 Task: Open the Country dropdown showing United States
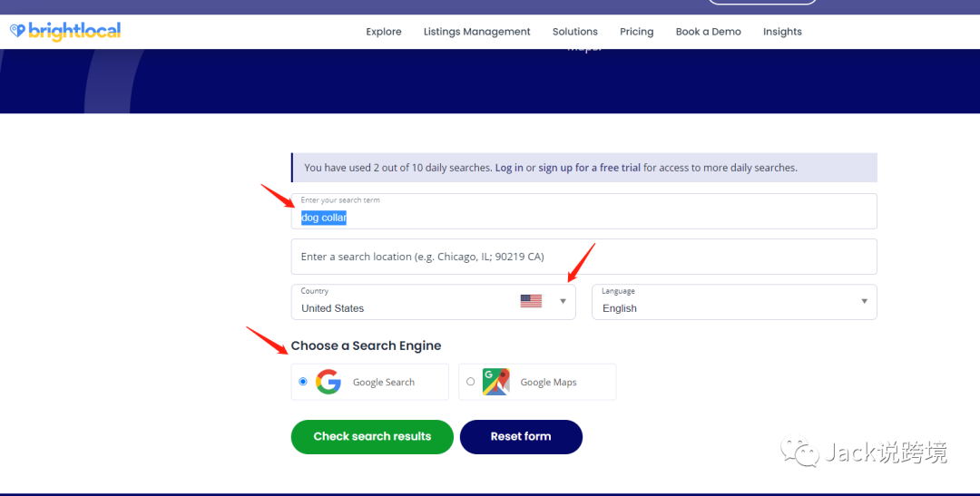(x=433, y=302)
